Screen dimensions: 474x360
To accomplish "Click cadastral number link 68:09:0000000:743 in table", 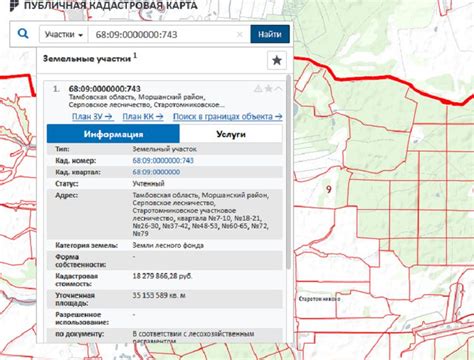I will point(163,160).
